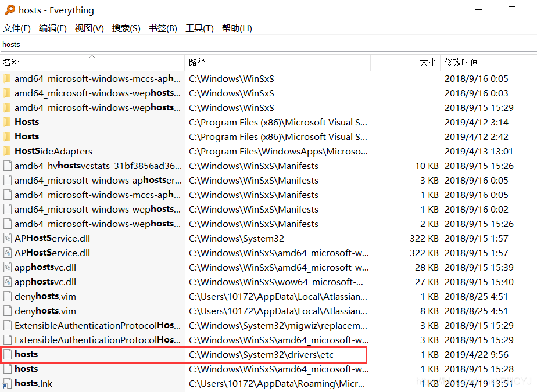Sort results by 路径 column header
The height and width of the screenshot is (392, 537).
pos(277,62)
